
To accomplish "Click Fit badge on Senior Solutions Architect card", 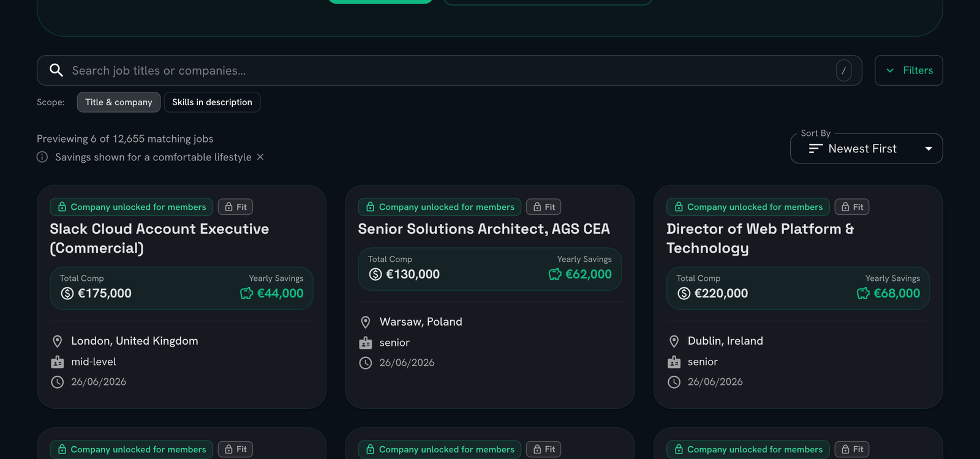I will click(x=544, y=207).
